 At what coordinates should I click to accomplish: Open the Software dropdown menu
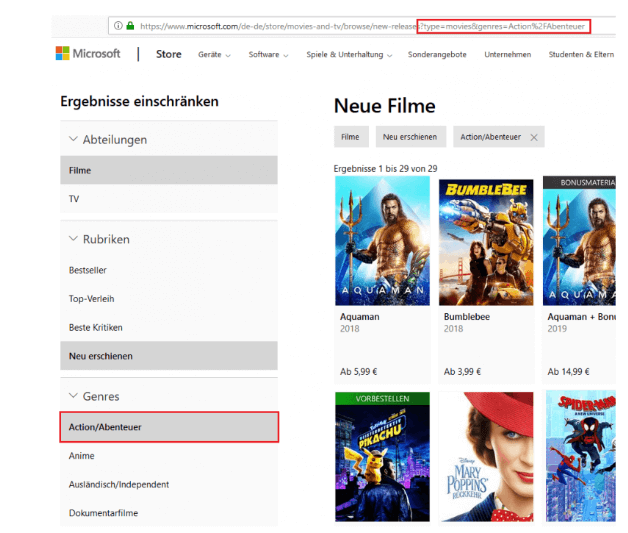tap(268, 54)
